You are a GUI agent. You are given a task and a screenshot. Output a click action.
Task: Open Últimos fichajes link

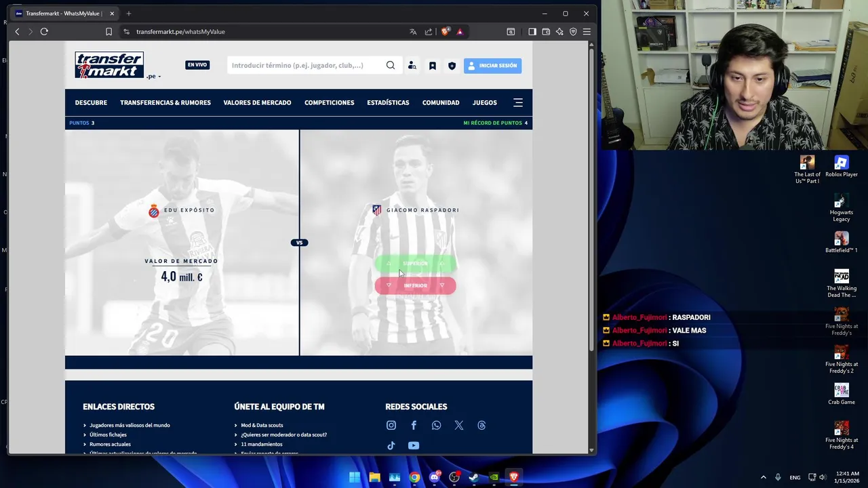coord(108,434)
